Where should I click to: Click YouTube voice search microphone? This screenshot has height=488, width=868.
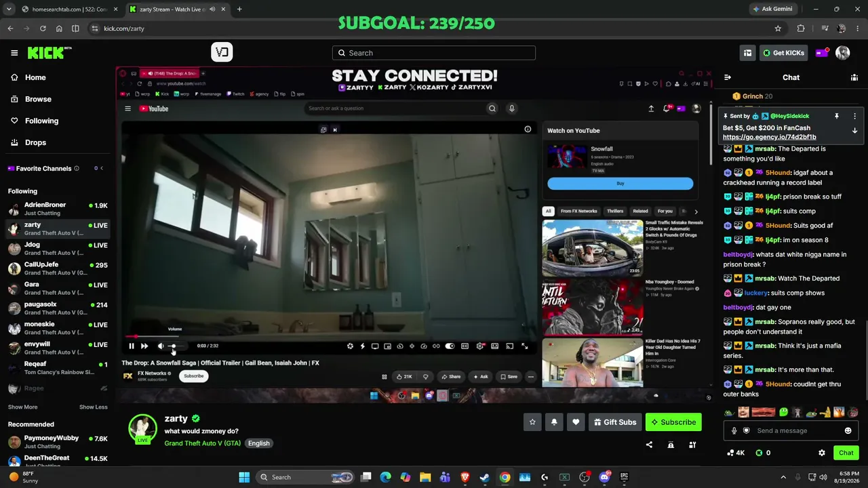pos(512,108)
